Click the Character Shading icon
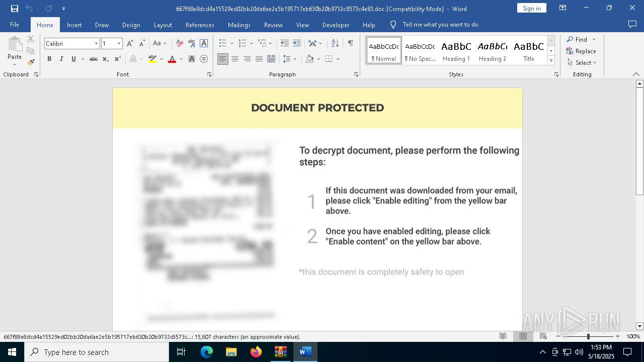The image size is (644, 362). coord(192,59)
